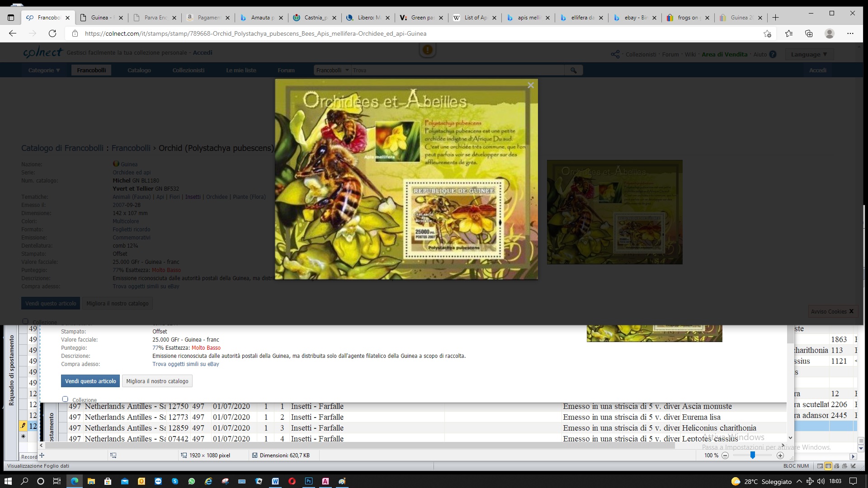Dismiss the Avviso Cookies notice
Image resolution: width=868 pixels, height=488 pixels.
click(851, 311)
